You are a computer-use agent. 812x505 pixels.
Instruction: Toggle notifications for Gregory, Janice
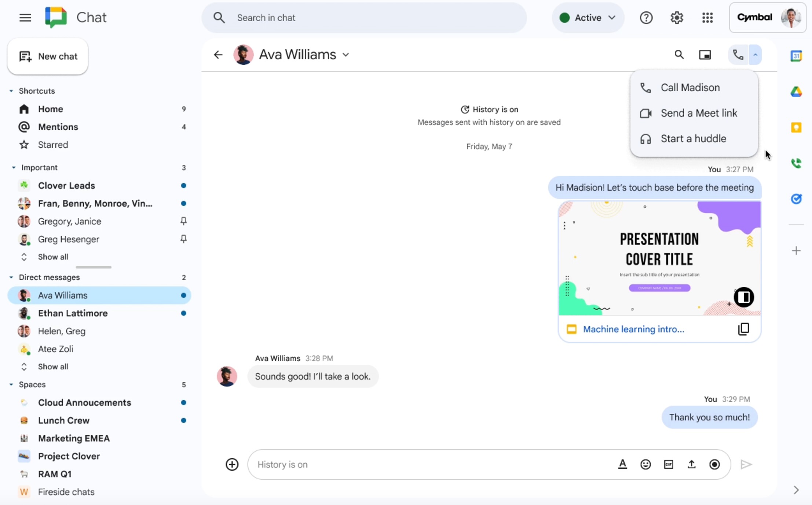click(x=183, y=221)
